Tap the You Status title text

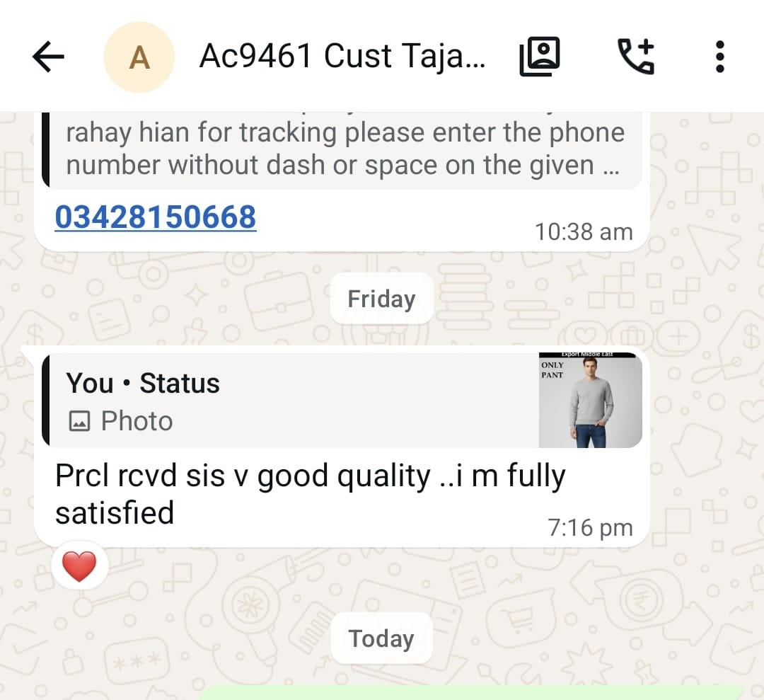[x=143, y=383]
